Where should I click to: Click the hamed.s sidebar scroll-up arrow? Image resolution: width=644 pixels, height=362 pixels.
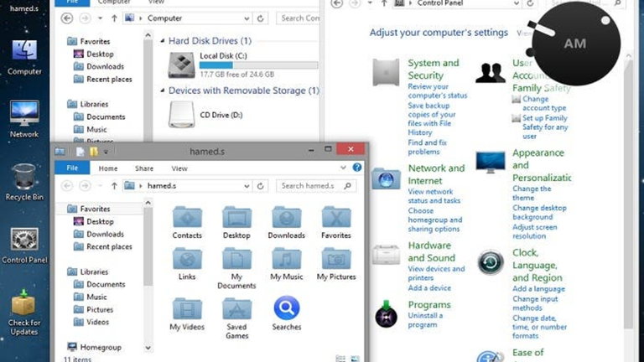[148, 203]
